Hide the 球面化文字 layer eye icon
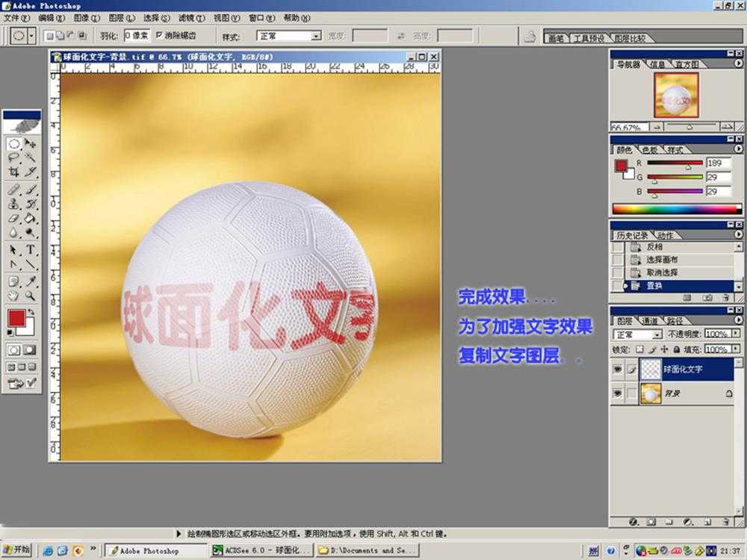The height and width of the screenshot is (560, 747). point(618,369)
